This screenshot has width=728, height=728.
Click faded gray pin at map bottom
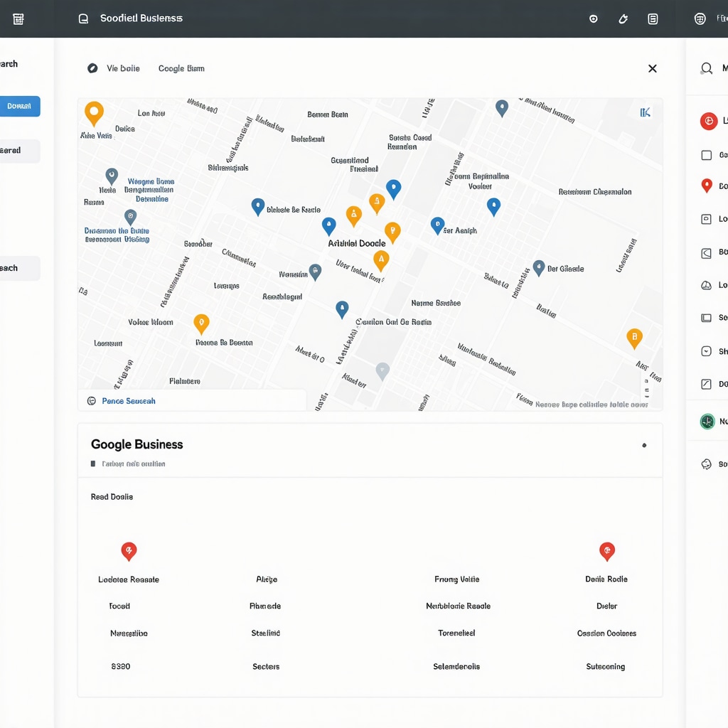click(382, 371)
